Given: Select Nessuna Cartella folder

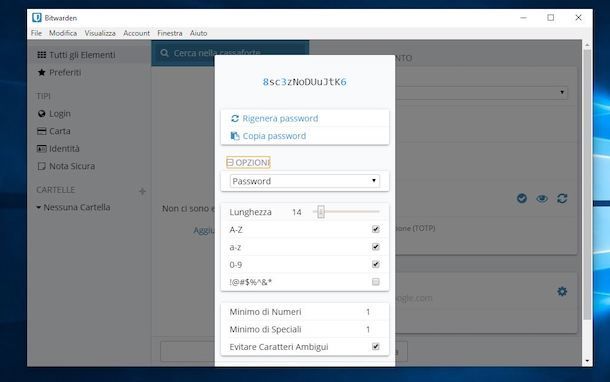Looking at the screenshot, I should pos(77,207).
